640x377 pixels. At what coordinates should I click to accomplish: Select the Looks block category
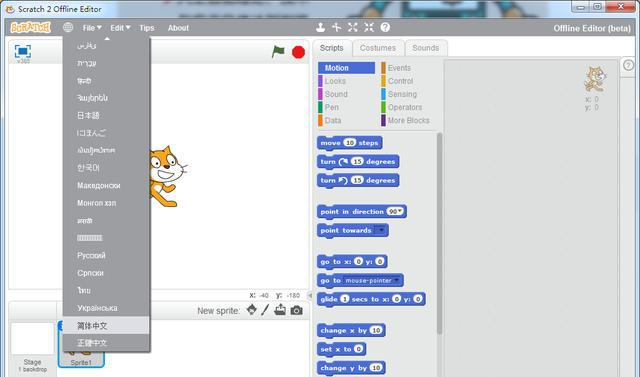click(346, 81)
